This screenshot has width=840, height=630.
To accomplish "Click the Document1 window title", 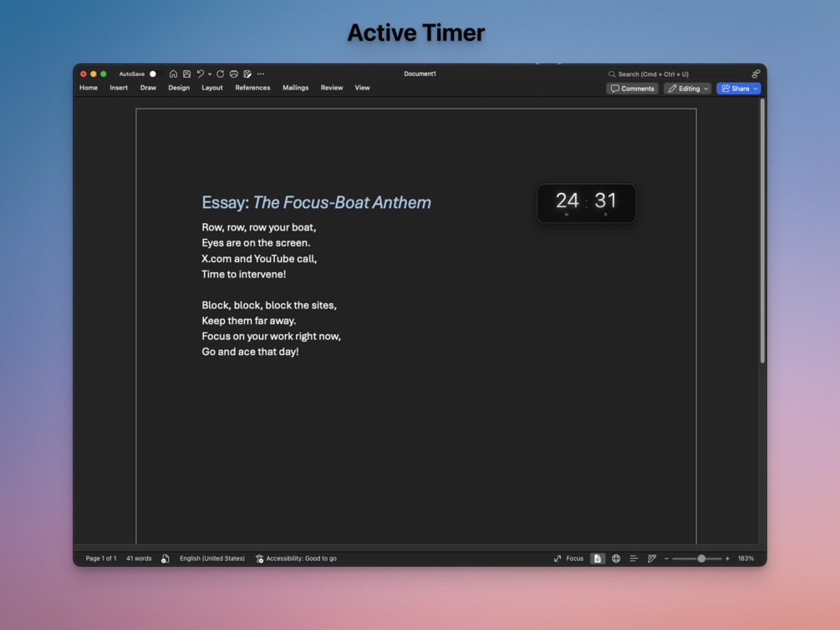I will click(x=420, y=74).
